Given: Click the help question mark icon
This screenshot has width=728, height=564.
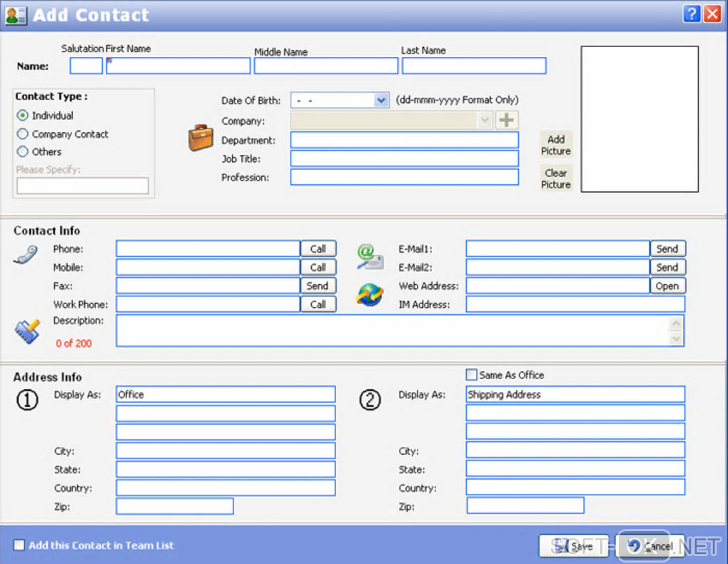Looking at the screenshot, I should (x=692, y=14).
